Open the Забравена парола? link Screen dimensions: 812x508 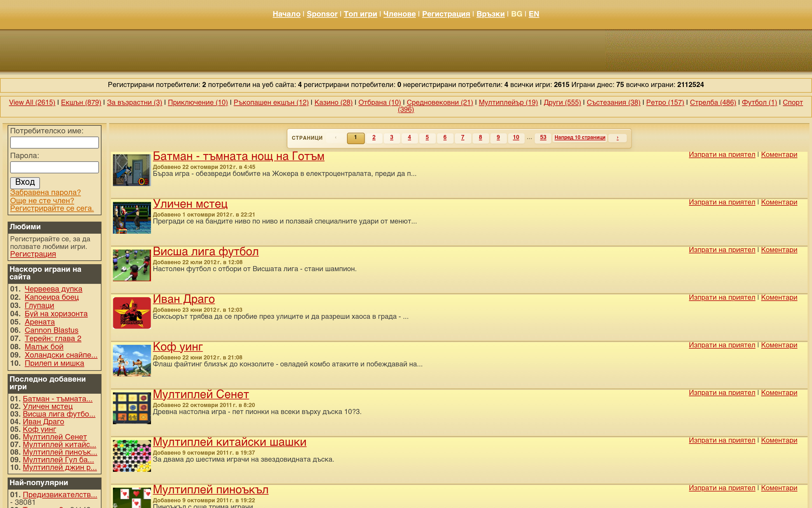[x=45, y=192]
